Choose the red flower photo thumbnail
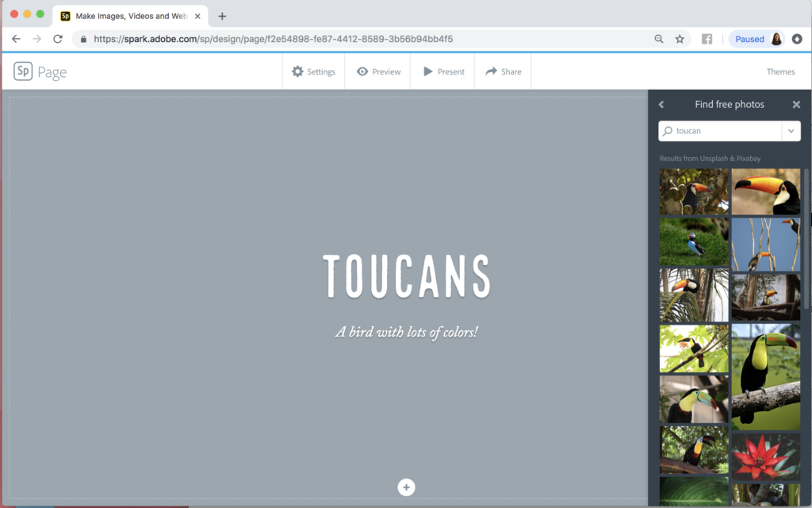812x508 pixels. click(x=765, y=456)
